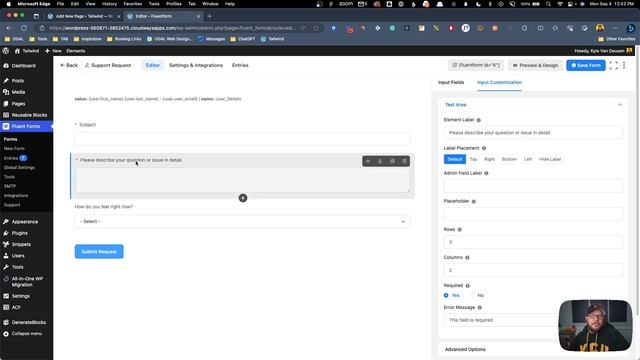640x360 pixels.
Task: Switch to the Add New Page browser tab
Action: [84, 16]
